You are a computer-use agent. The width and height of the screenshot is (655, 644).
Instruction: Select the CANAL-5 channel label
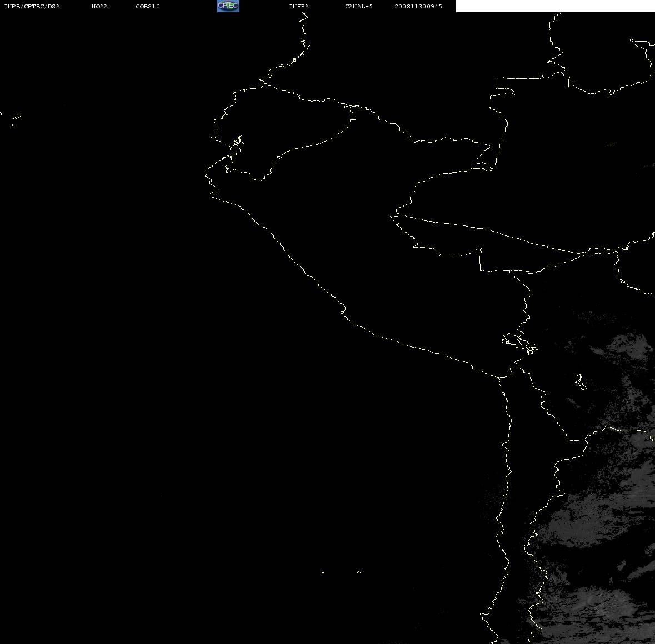click(x=359, y=6)
